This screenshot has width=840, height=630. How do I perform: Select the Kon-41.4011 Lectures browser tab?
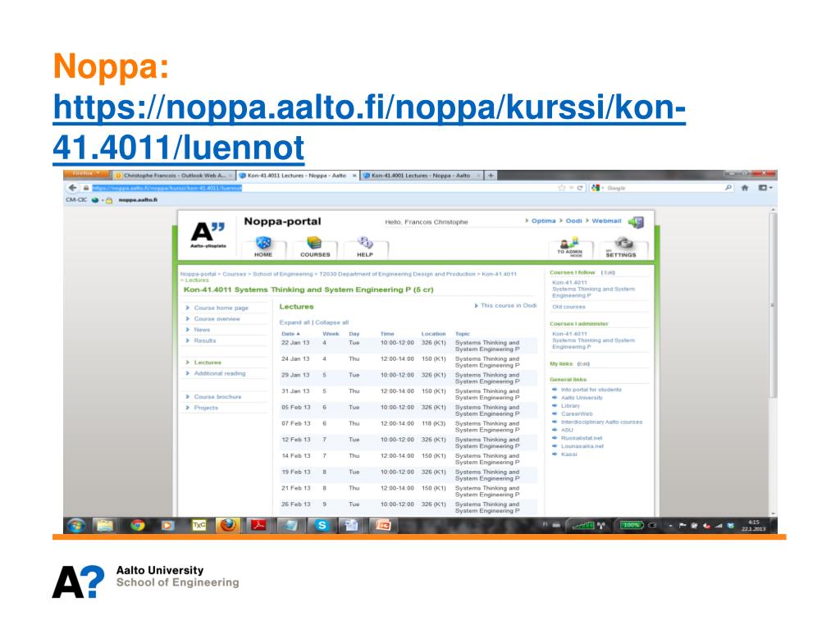click(x=297, y=176)
